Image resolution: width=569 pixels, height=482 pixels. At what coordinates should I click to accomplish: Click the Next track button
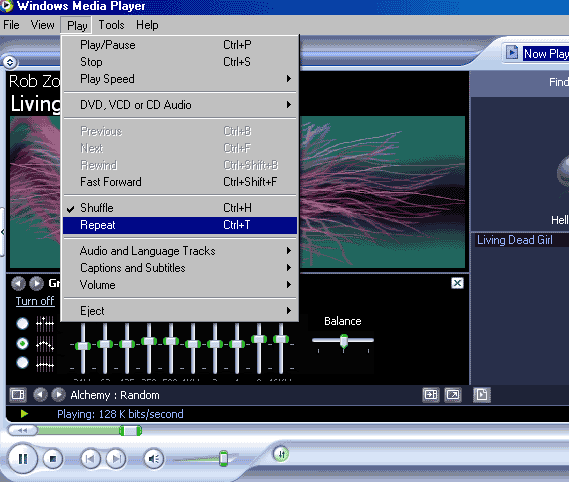click(116, 459)
